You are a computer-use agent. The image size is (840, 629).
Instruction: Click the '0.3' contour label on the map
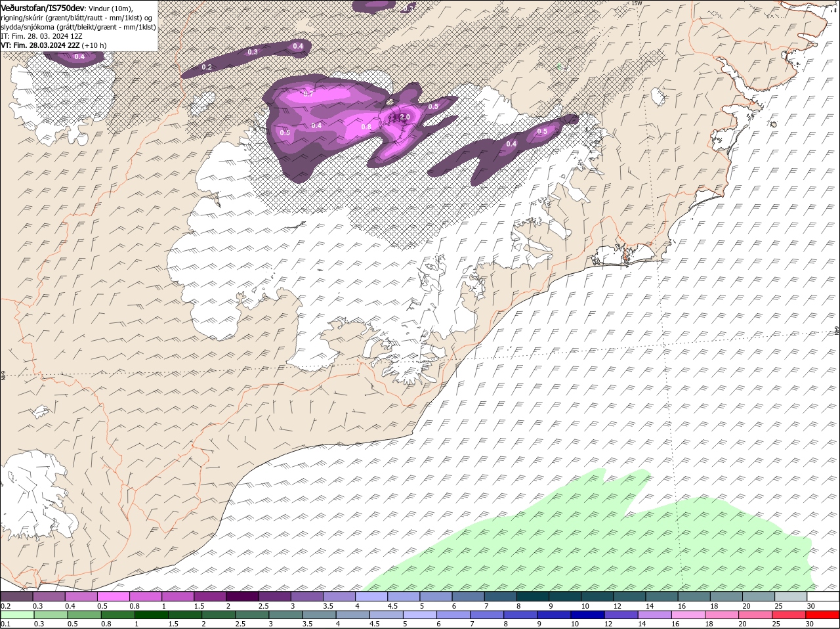[x=253, y=52]
